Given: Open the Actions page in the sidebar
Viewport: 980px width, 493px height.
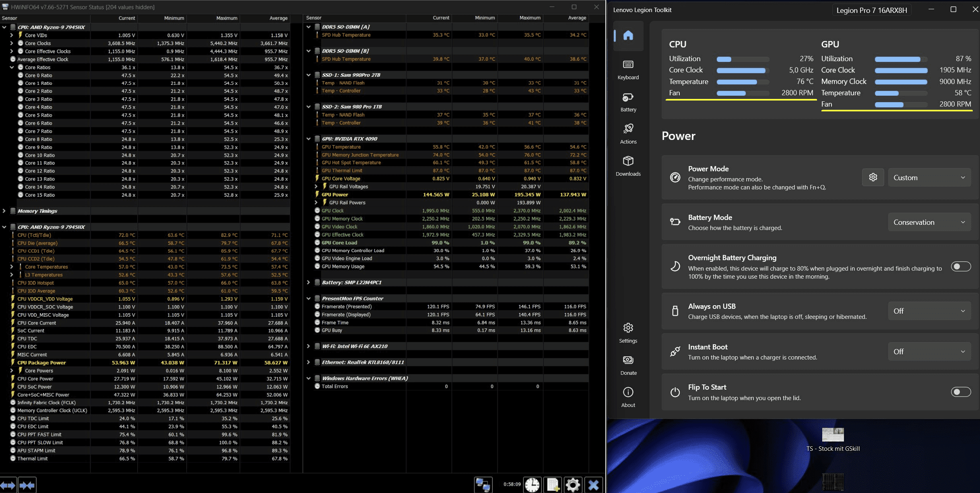Looking at the screenshot, I should click(628, 134).
